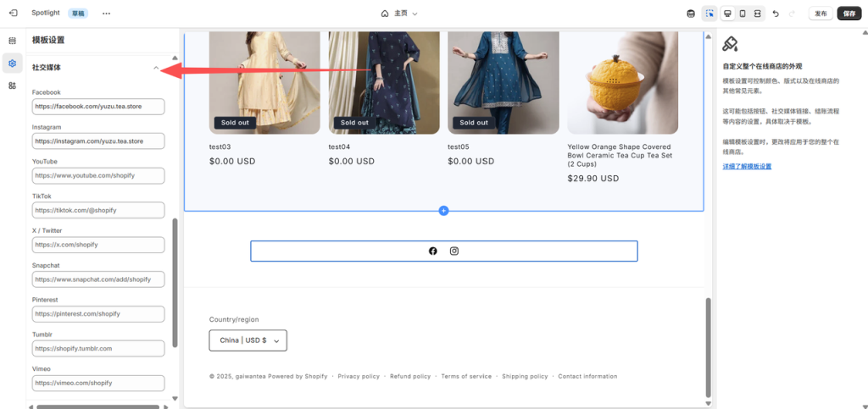Click the settings panel scroll-down arrow
The image size is (868, 409).
175,398
